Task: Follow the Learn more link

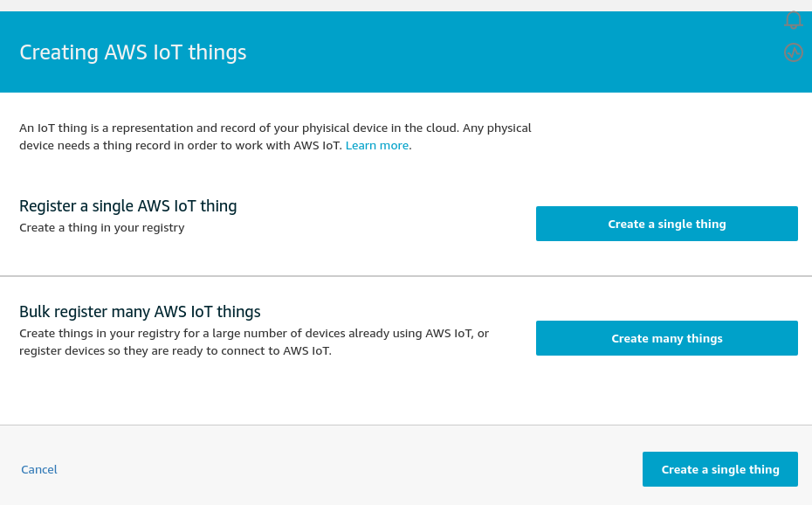Action: point(377,146)
